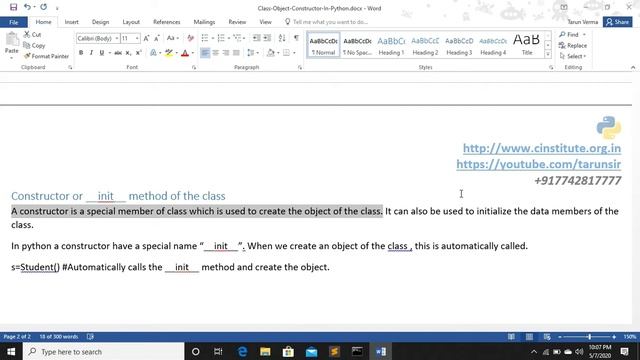Toggle underline formatting
Screen dimensions: 640x360
(102, 53)
